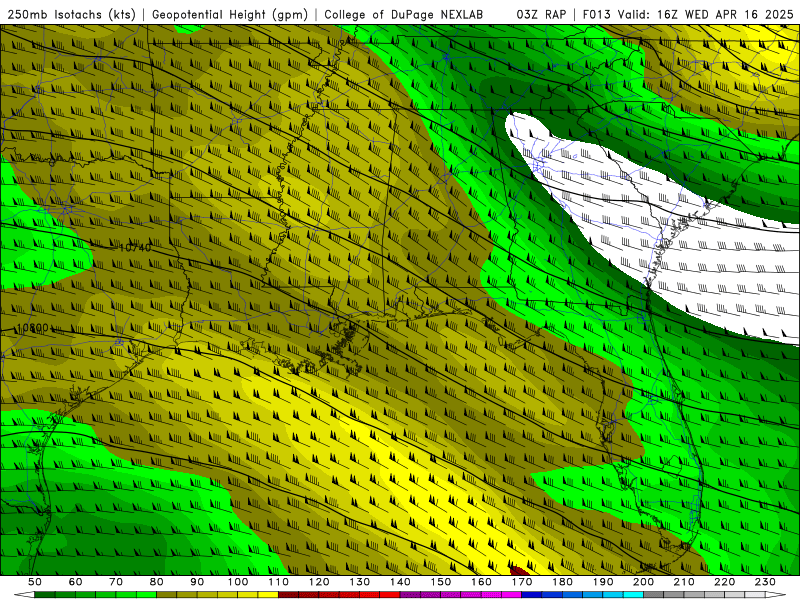
Task: Click the darkest green color bar segment after 50
Action: pos(45,595)
